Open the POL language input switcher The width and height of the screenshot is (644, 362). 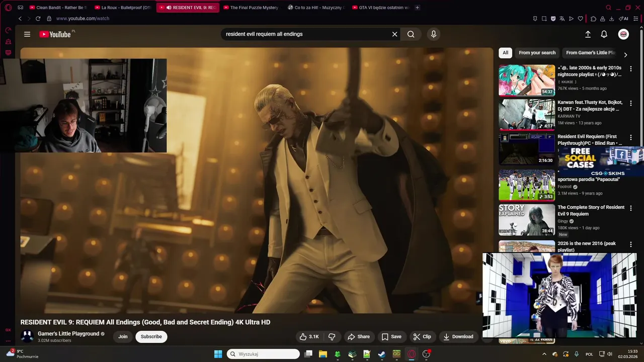click(589, 354)
